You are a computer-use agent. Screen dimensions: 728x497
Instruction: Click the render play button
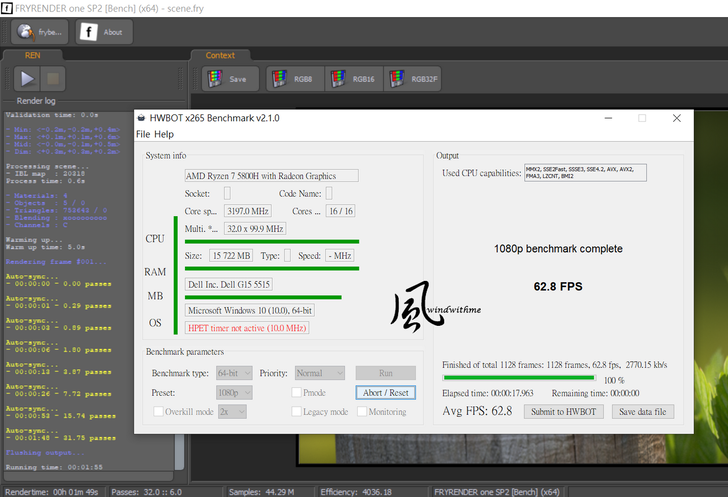coord(27,78)
